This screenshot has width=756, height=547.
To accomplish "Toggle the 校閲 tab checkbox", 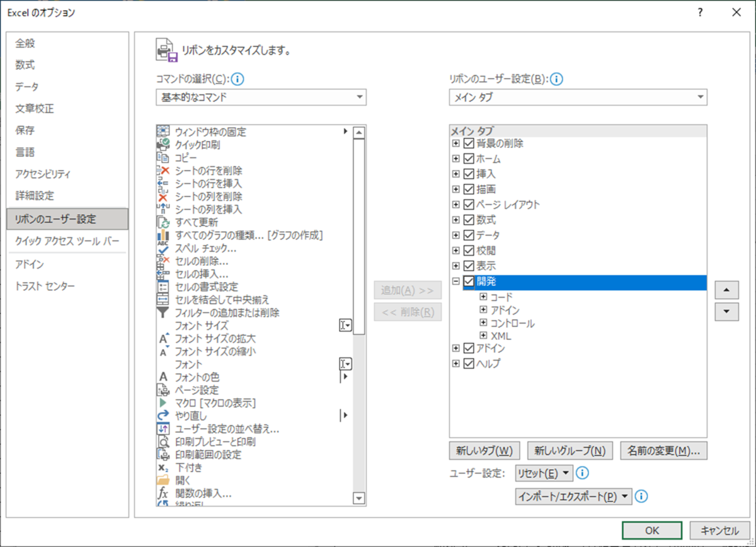I will coord(469,251).
